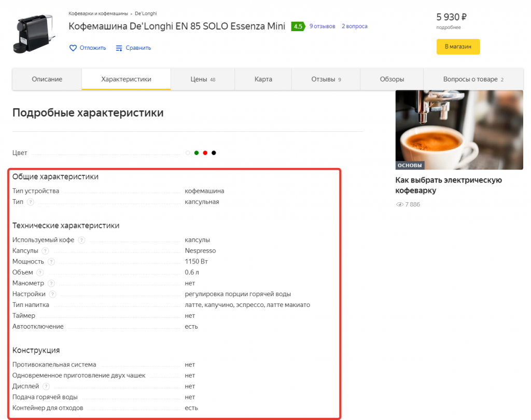Click the product title Кофемашина De'Longhi EN 85

[x=177, y=26]
